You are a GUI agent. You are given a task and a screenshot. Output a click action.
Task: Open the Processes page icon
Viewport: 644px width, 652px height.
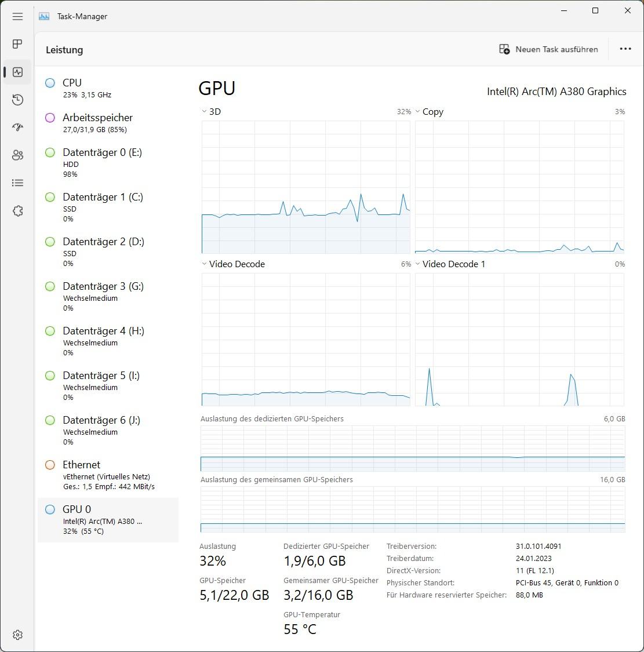click(x=17, y=44)
